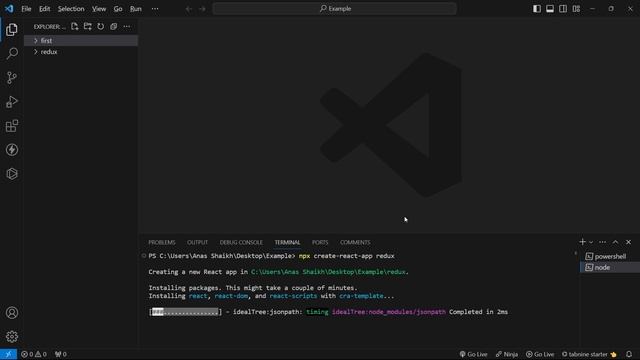Create a new file in Explorer
This screenshot has height=360, width=640.
[x=74, y=27]
